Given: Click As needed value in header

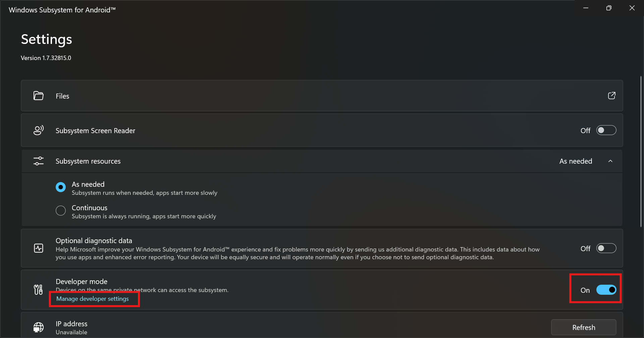Looking at the screenshot, I should (x=576, y=161).
